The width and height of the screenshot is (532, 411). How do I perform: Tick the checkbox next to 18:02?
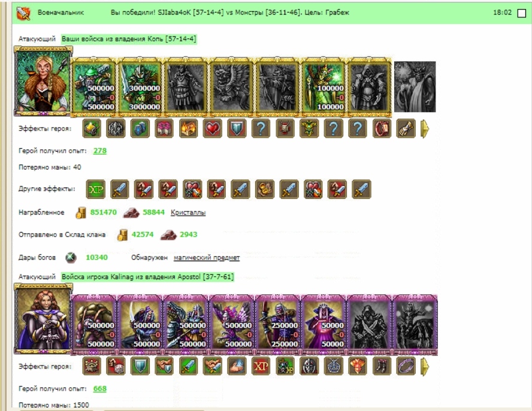click(521, 13)
